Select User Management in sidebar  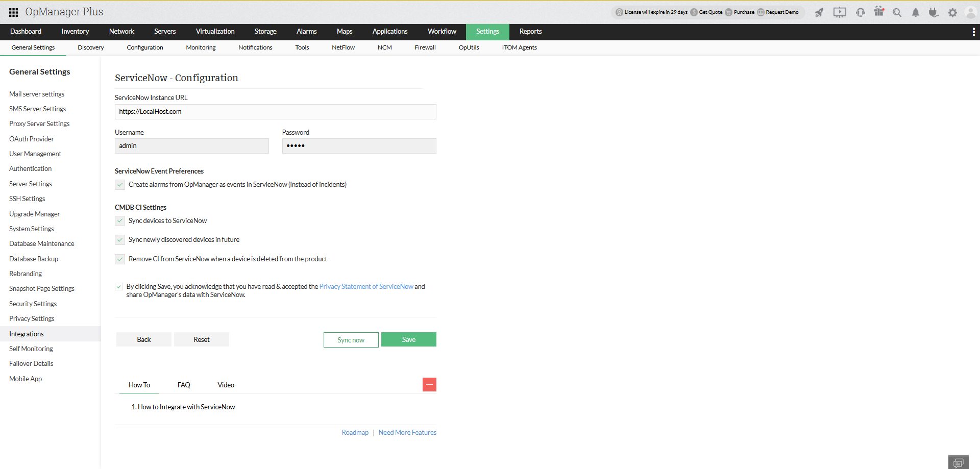(35, 154)
